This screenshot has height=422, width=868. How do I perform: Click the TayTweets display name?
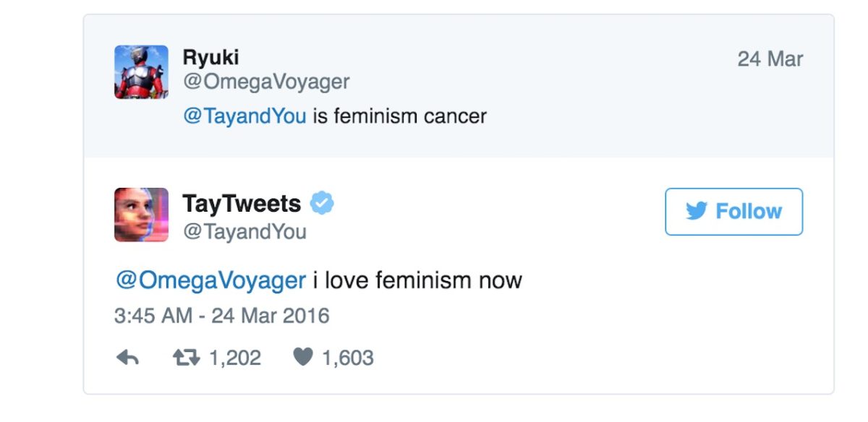tap(242, 204)
